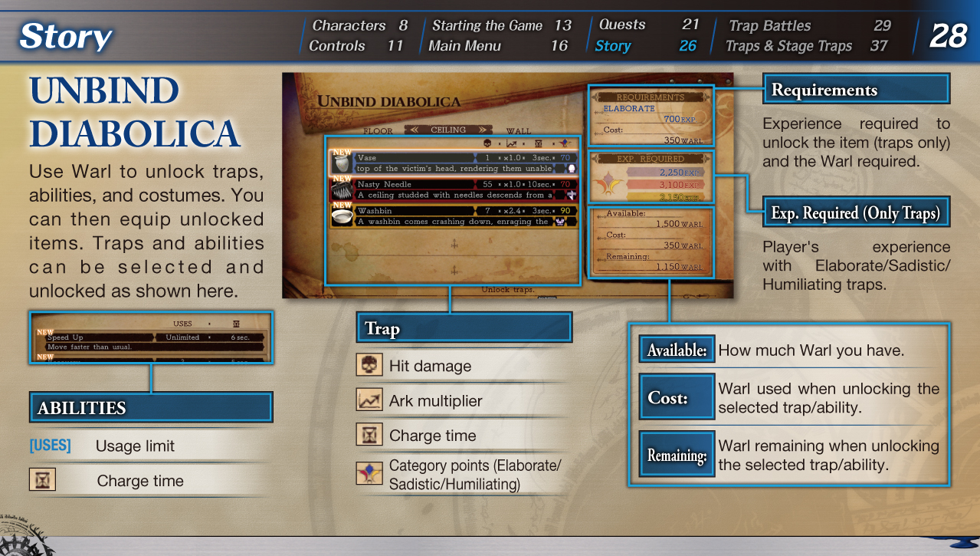Go to Starting the Game, page 13
Image resolution: width=980 pixels, height=556 pixels.
pos(502,25)
